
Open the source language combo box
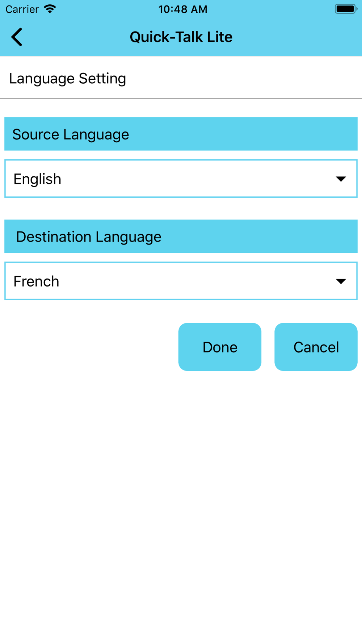coord(181,179)
